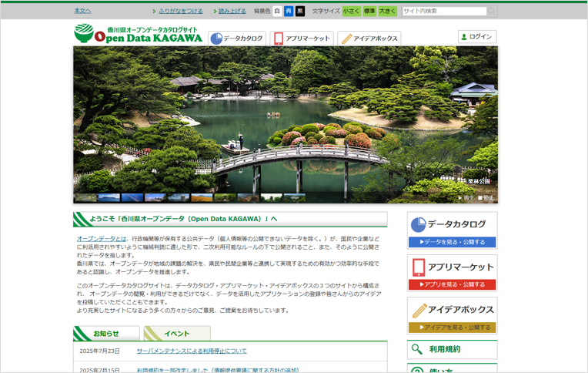Open the サーバメンテナンスによる利用停止について link
The image size is (588, 373).
[192, 351]
